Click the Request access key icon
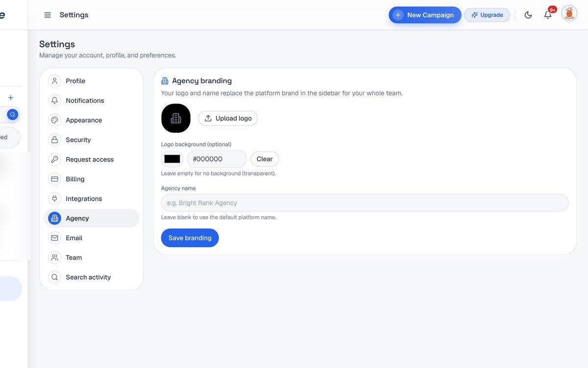588x368 pixels. coord(54,159)
